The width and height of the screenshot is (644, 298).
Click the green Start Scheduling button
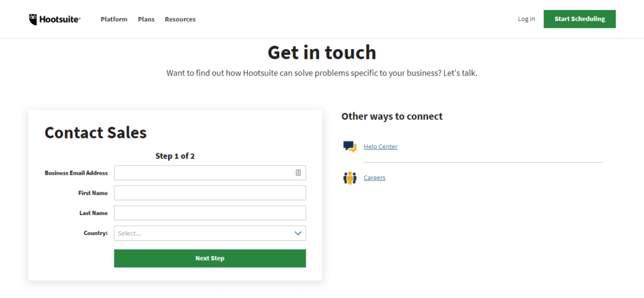point(579,19)
